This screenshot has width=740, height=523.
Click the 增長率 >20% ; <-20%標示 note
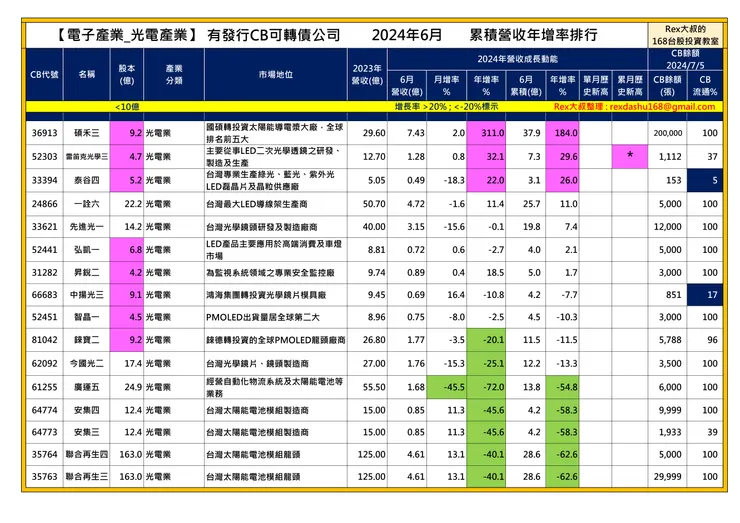point(446,107)
